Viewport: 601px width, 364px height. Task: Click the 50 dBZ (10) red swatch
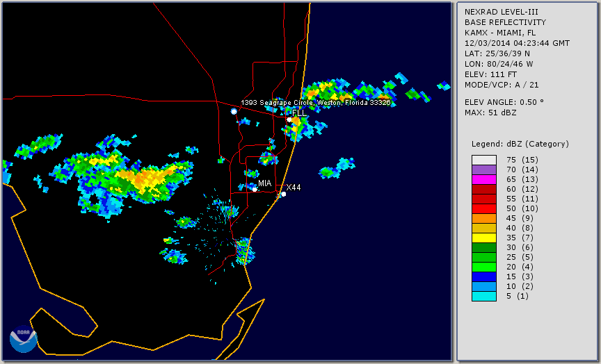484,208
